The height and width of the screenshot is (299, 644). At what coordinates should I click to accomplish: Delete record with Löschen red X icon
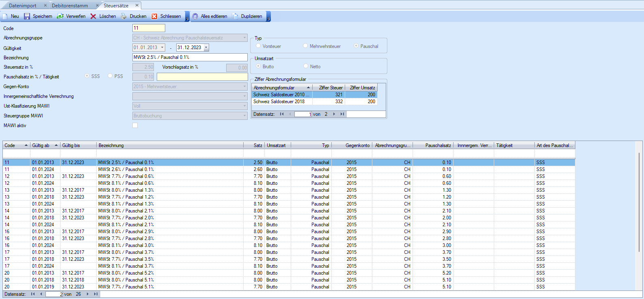(93, 16)
